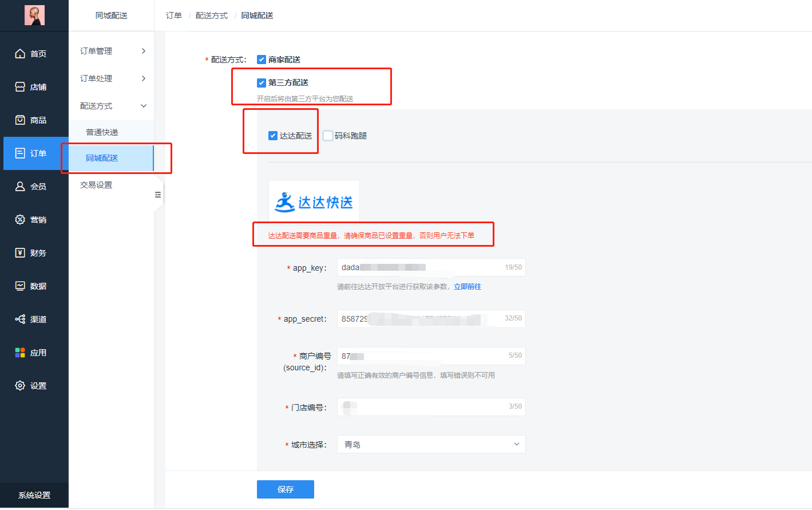Click the 达达快送 logo image
Screen dimensions: 812x510
tap(314, 202)
